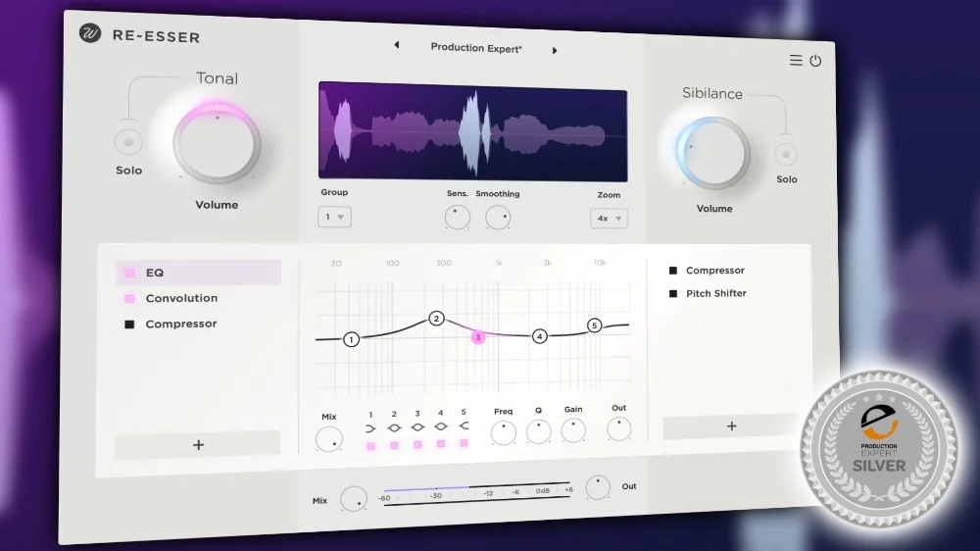The width and height of the screenshot is (980, 551).
Task: Click the waveform display
Action: [x=472, y=131]
